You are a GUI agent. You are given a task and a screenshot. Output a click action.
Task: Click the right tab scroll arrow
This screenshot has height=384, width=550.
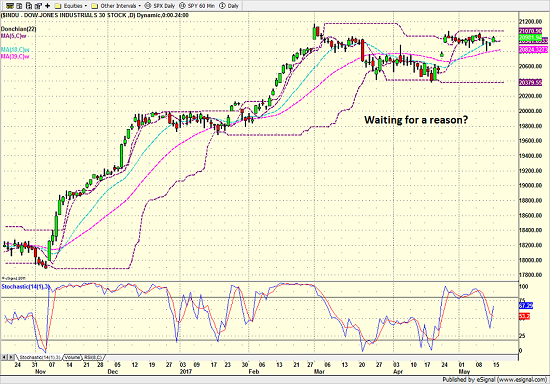11,357
